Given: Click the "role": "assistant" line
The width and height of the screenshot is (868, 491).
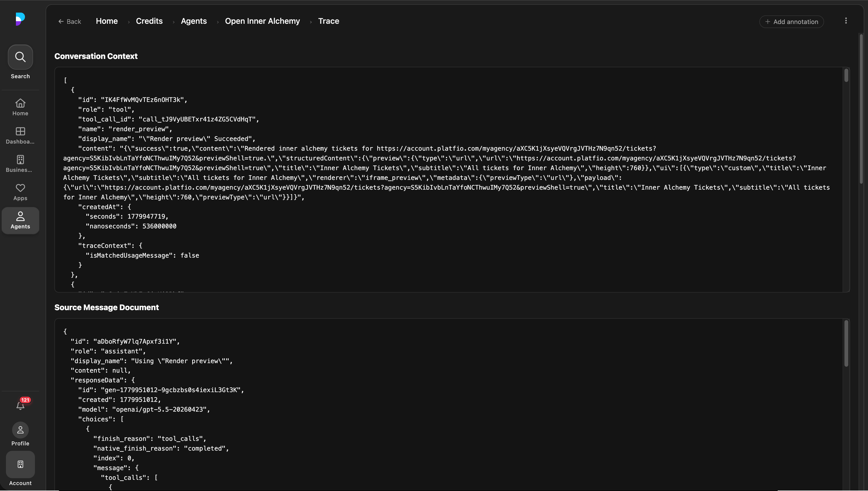Looking at the screenshot, I should (x=108, y=351).
